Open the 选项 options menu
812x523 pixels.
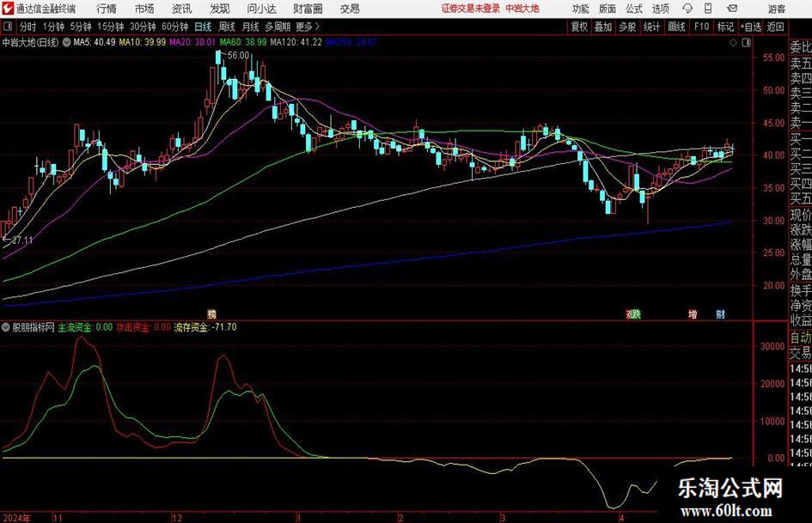click(x=661, y=9)
